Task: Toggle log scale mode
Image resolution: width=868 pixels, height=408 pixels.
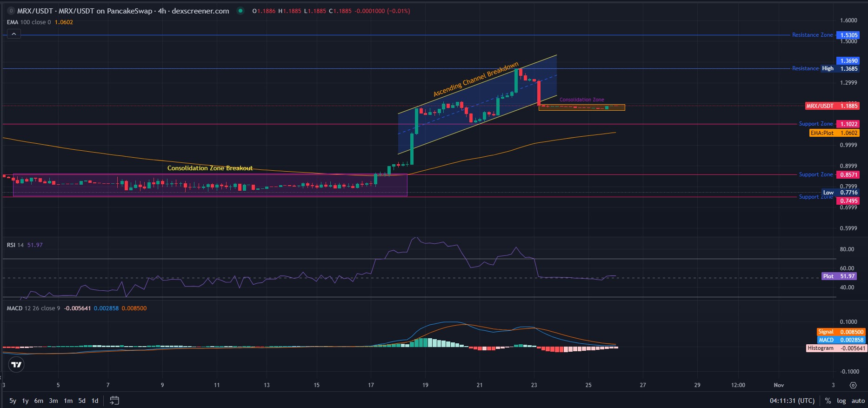Action: pos(841,401)
